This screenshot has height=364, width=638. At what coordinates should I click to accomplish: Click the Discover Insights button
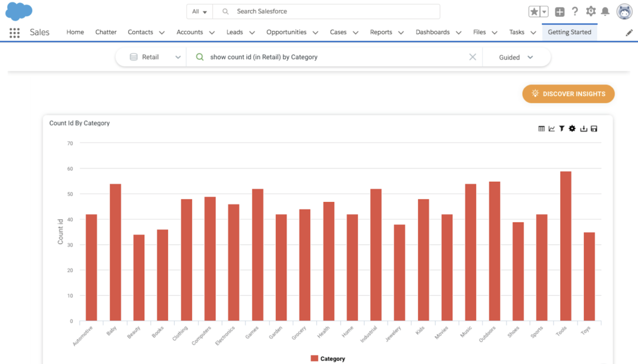click(568, 94)
